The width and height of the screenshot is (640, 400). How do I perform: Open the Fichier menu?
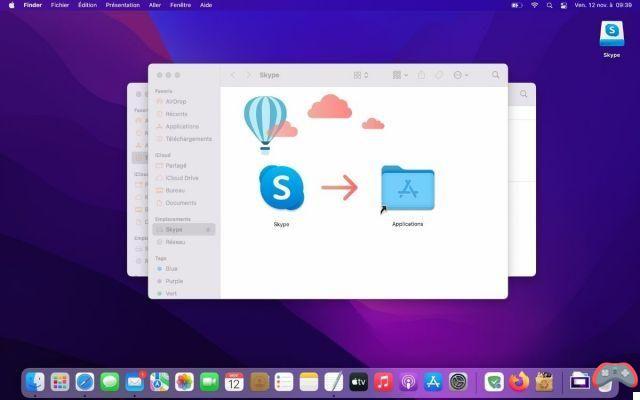pyautogui.click(x=60, y=5)
